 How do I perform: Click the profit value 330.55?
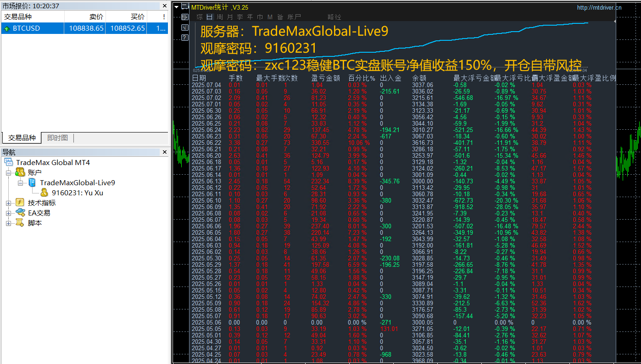[x=320, y=143]
